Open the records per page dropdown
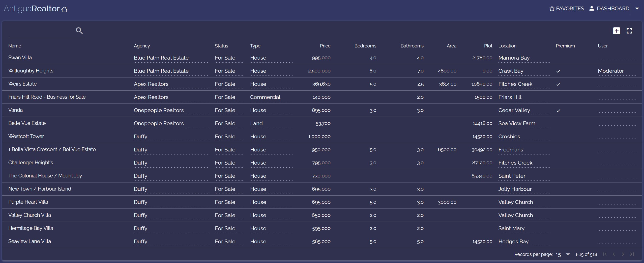Viewport: 644px width, 263px height. [x=568, y=254]
